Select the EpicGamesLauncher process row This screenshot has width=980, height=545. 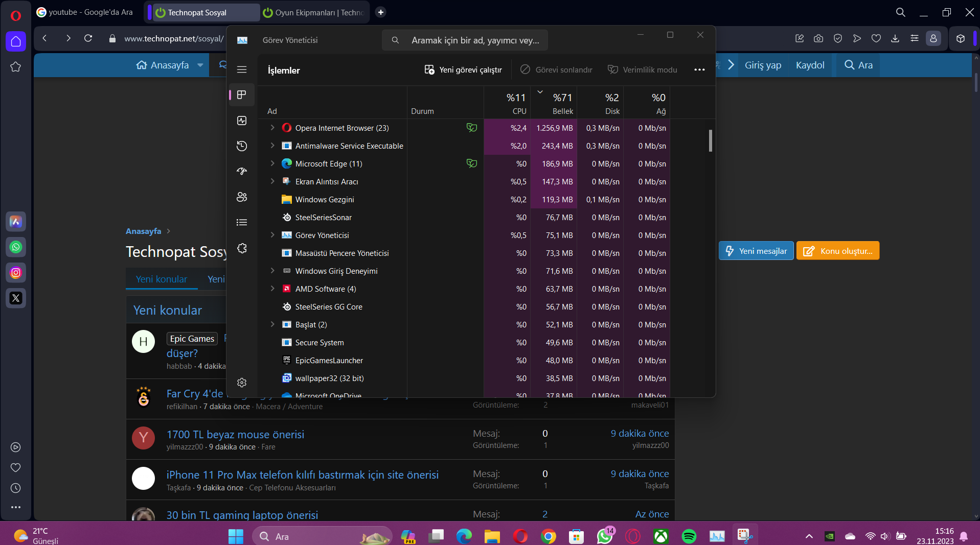click(x=463, y=360)
